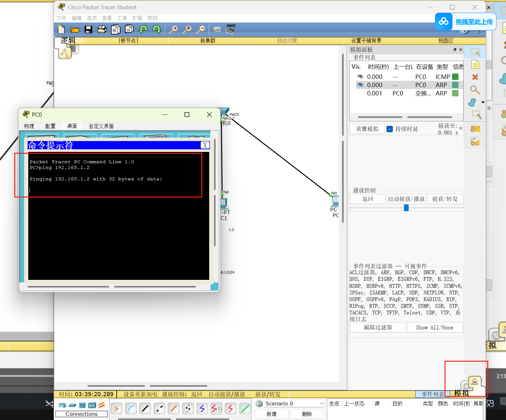Image resolution: width=506 pixels, height=420 pixels.
Task: Zoom in with the plus magnifier
Action: click(173, 29)
